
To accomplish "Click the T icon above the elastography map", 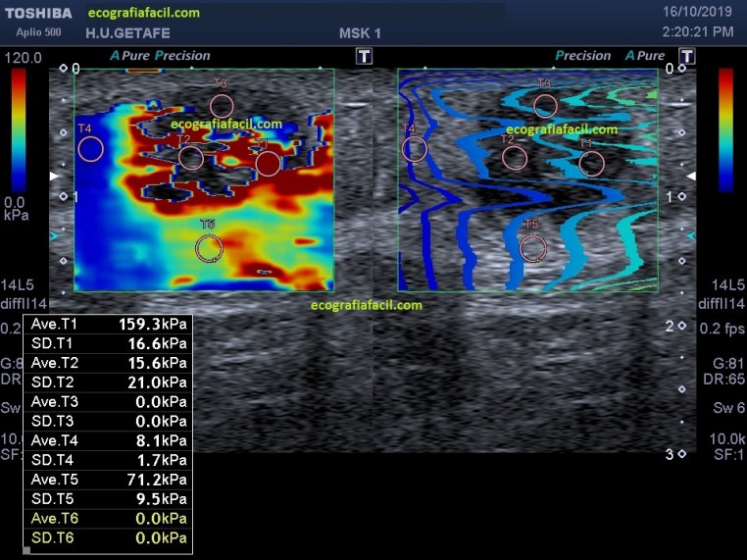I will (364, 57).
